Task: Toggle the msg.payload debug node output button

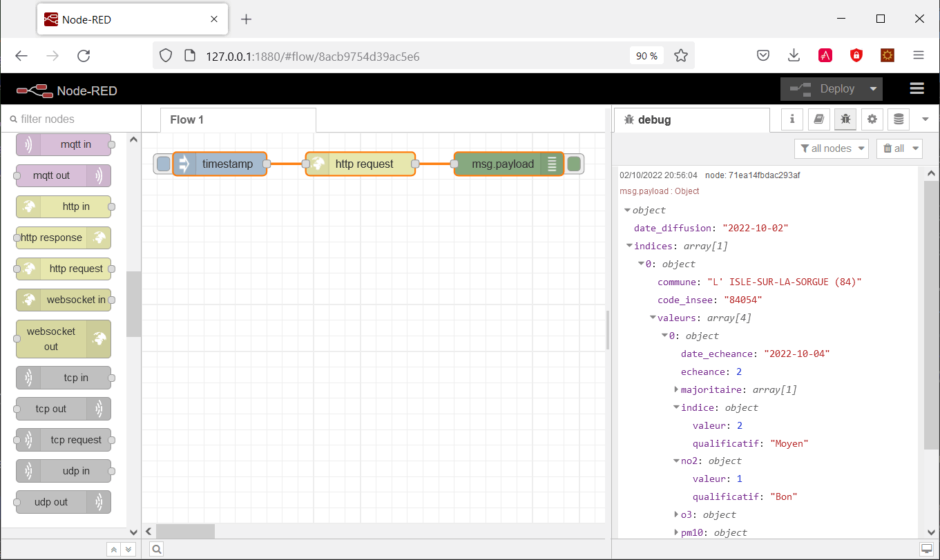Action: 574,164
